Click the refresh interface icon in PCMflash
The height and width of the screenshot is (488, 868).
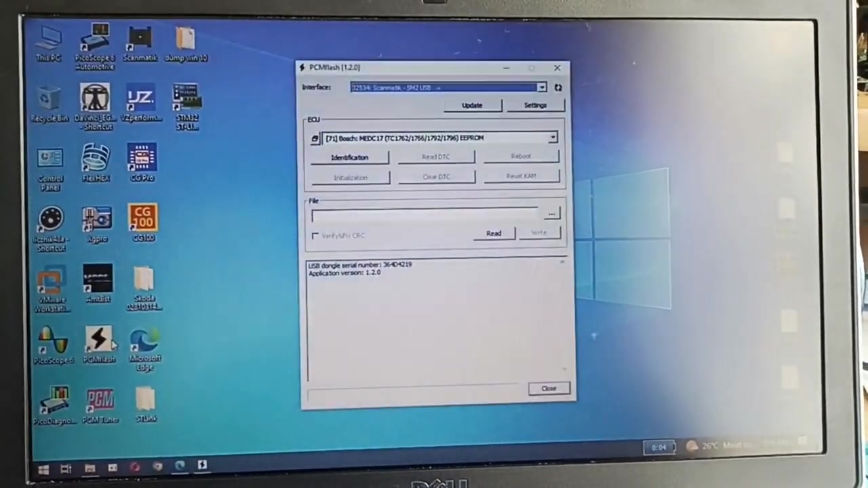557,87
